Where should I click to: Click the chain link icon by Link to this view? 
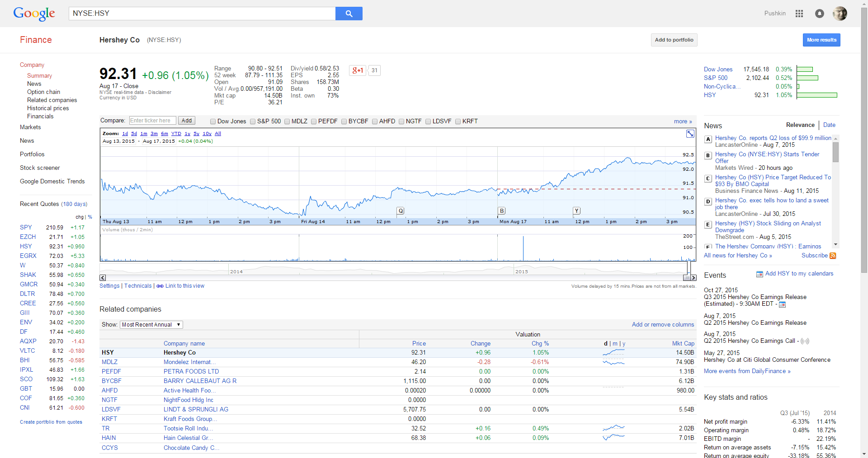[x=160, y=286]
